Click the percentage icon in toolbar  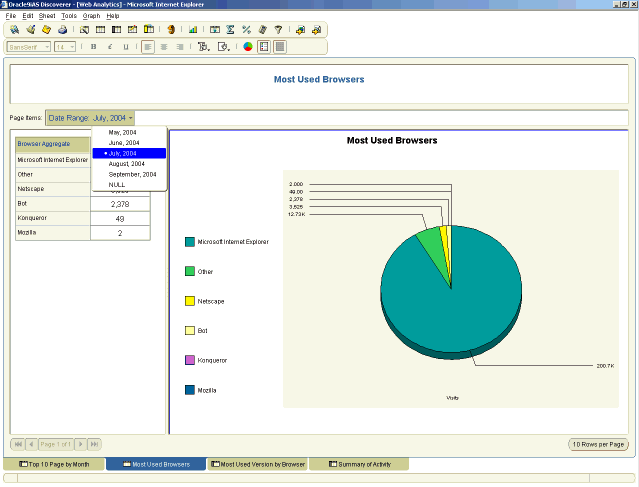[x=246, y=30]
